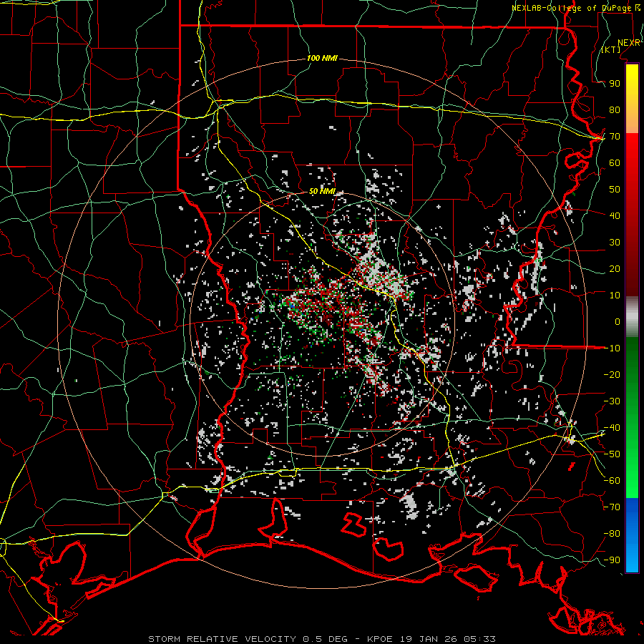
Task: Click the 0 value on the velocity scale
Action: point(618,322)
